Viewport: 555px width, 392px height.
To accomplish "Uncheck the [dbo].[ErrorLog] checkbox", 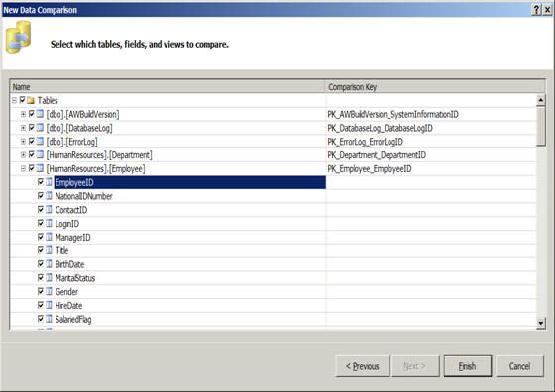I will (x=31, y=141).
